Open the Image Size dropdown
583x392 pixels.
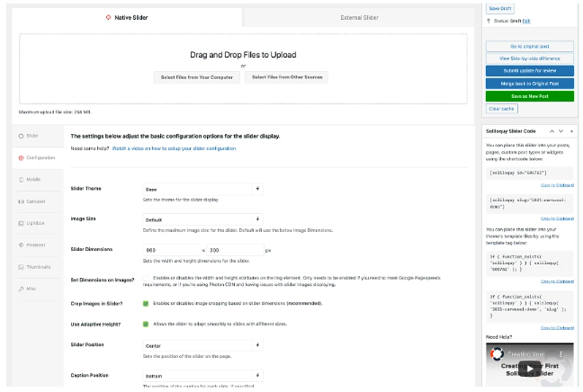[202, 219]
